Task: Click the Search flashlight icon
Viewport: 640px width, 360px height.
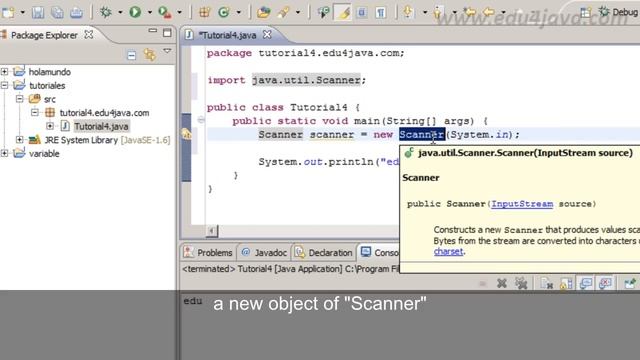Action: tap(283, 12)
